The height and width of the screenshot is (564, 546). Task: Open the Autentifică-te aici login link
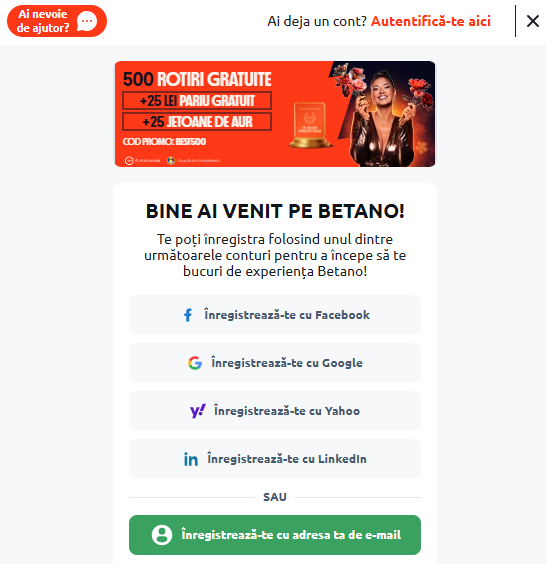point(431,21)
